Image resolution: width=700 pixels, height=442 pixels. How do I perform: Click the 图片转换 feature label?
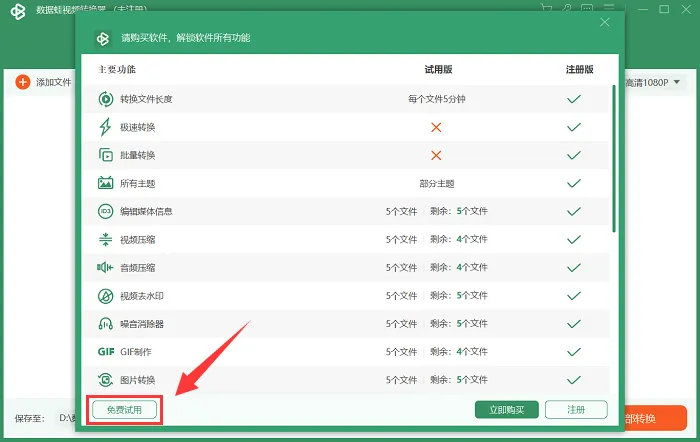click(138, 380)
